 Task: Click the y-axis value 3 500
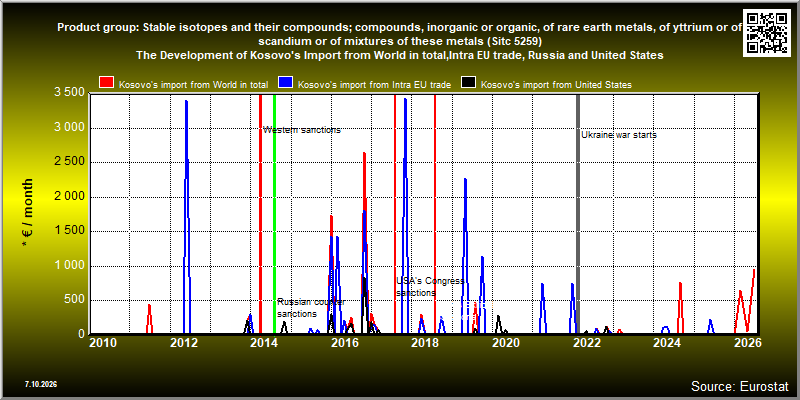click(69, 93)
